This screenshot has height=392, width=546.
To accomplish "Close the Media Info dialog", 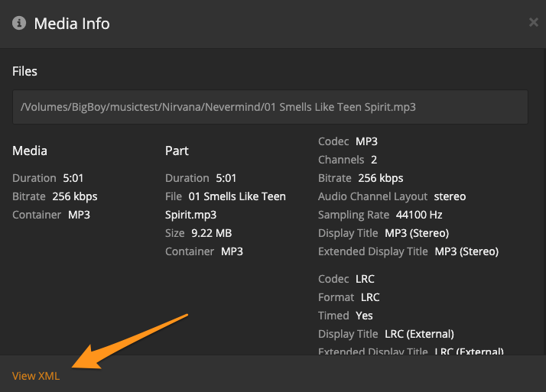I will [533, 23].
